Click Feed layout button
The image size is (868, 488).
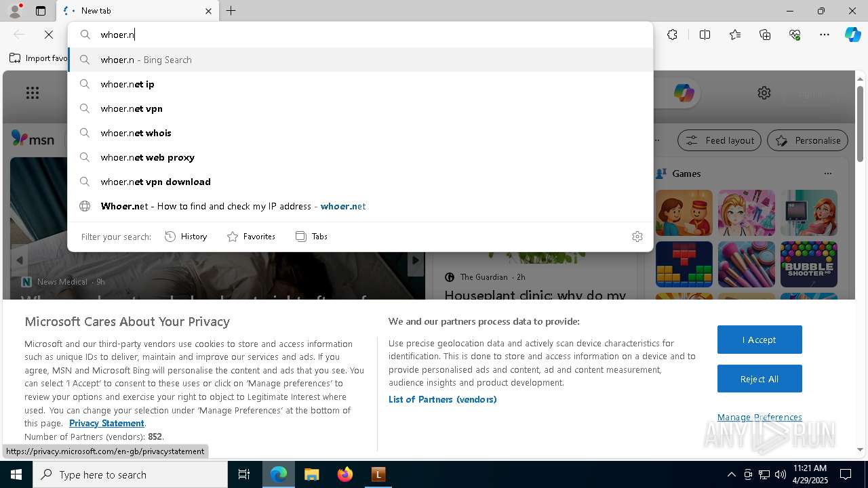720,140
